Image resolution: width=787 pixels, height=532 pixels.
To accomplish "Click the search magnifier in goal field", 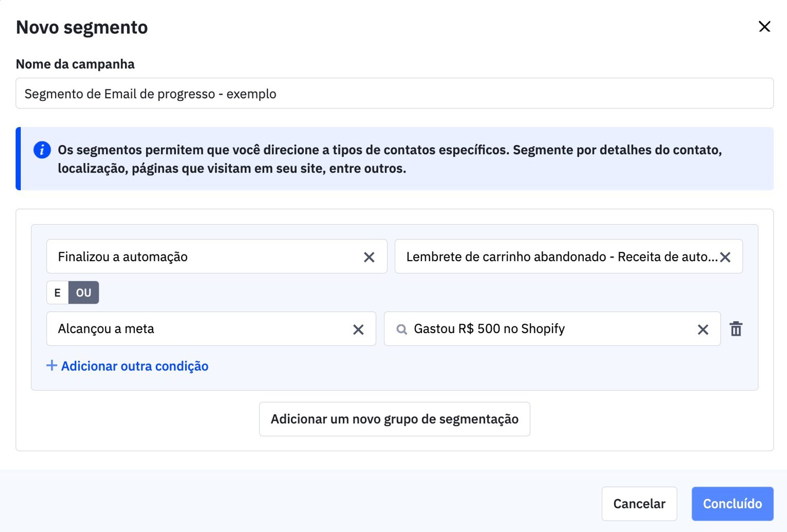I will coord(402,329).
